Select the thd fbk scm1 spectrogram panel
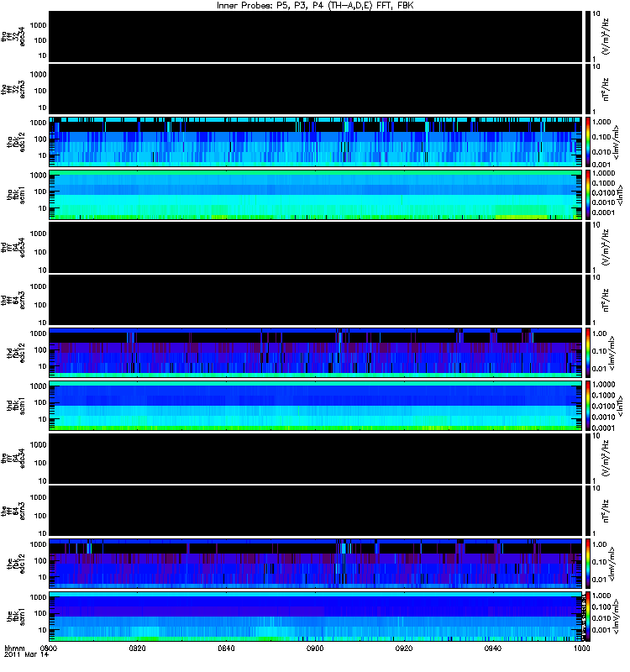 coord(315,406)
